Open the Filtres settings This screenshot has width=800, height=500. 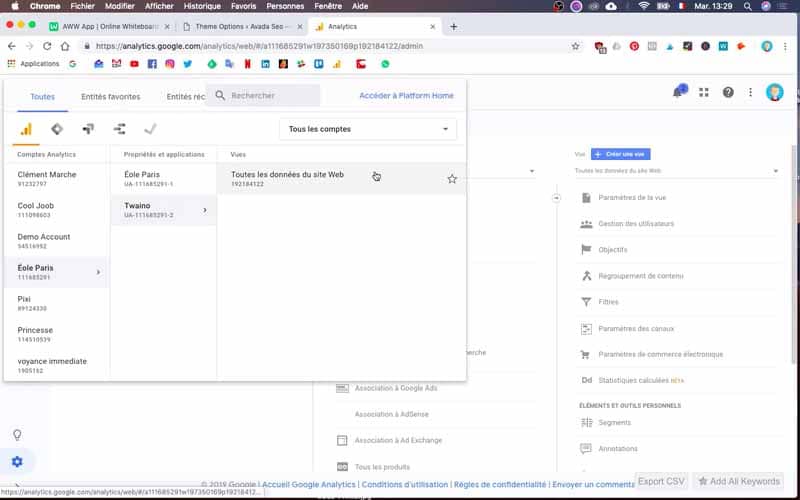(608, 302)
